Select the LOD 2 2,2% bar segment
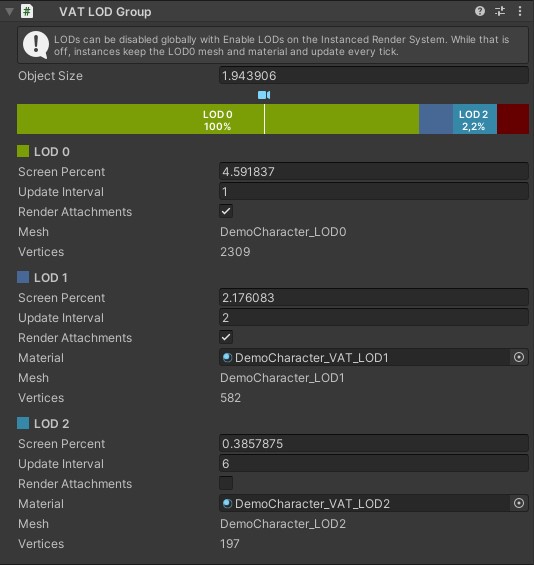 click(475, 119)
